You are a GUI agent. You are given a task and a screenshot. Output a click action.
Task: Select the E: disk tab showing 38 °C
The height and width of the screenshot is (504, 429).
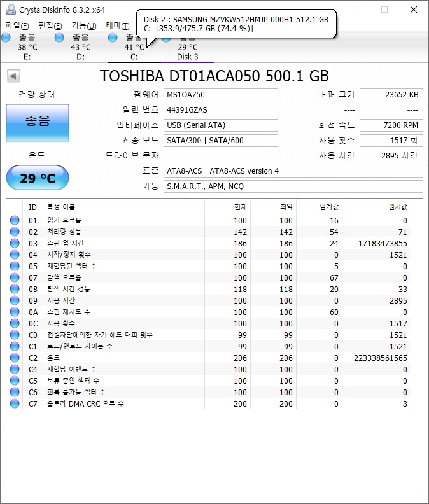click(27, 47)
